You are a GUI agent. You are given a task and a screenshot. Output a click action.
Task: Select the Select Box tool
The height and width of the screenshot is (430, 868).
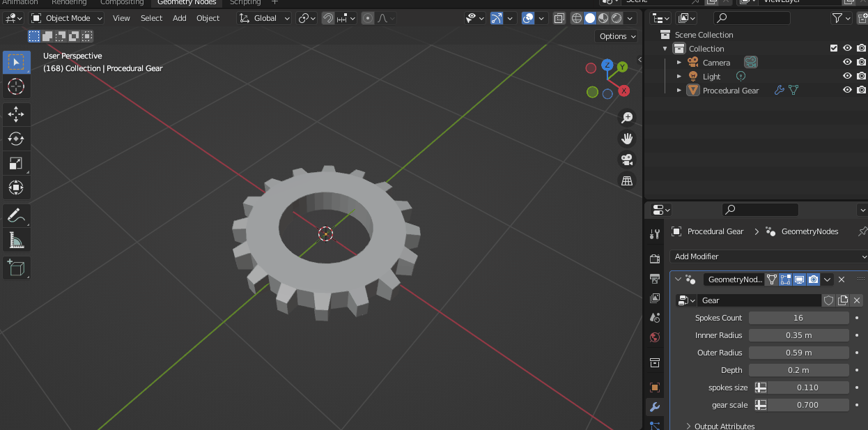(16, 62)
